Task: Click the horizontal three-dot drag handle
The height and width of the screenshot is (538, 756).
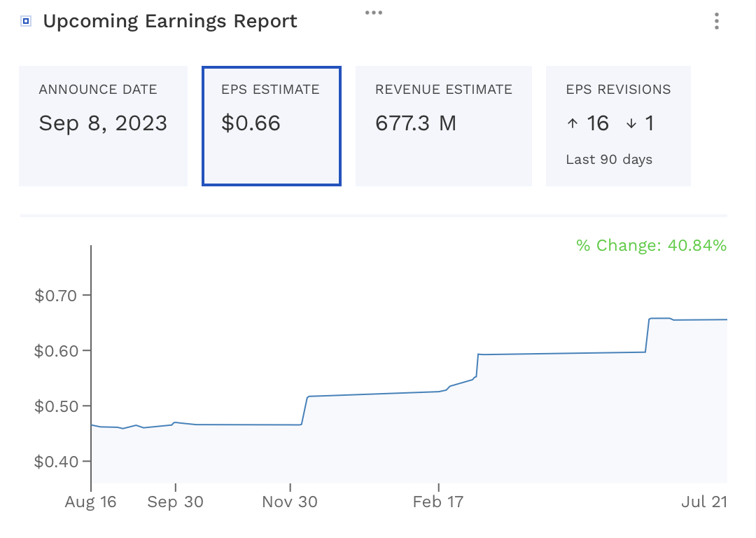Action: click(374, 13)
